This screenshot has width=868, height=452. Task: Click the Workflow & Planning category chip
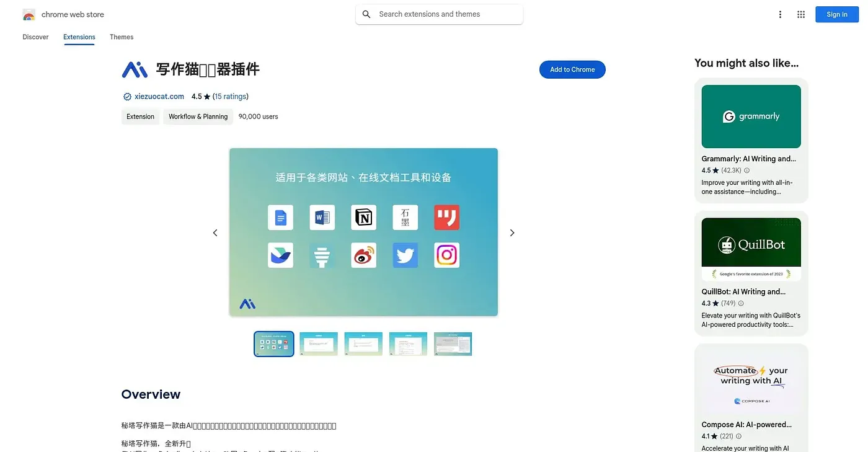click(198, 117)
